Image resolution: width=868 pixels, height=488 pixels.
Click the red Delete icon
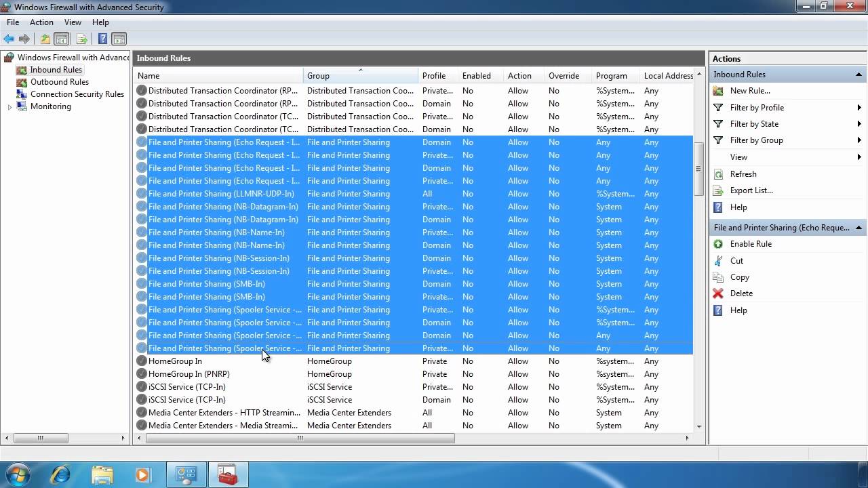[x=718, y=293]
